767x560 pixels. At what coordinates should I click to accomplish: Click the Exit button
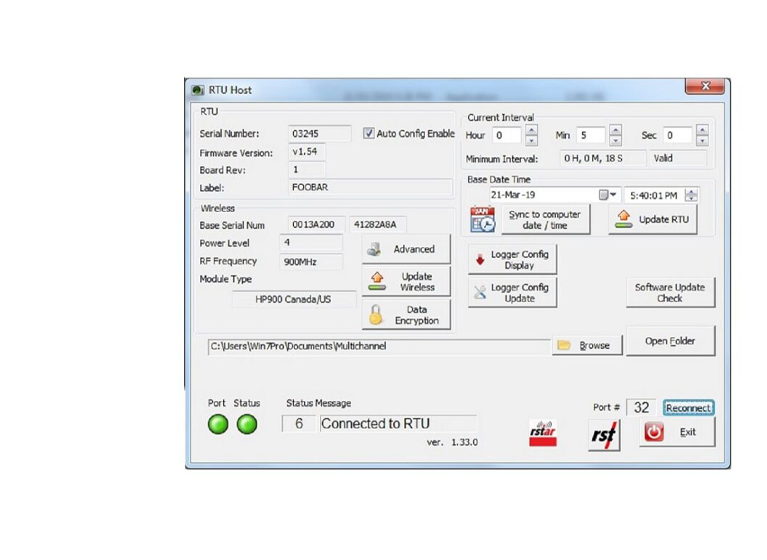pos(677,432)
